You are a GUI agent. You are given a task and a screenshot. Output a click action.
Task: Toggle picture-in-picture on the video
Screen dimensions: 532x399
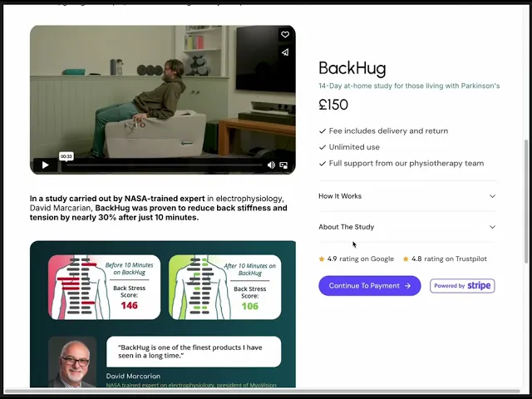pos(283,165)
